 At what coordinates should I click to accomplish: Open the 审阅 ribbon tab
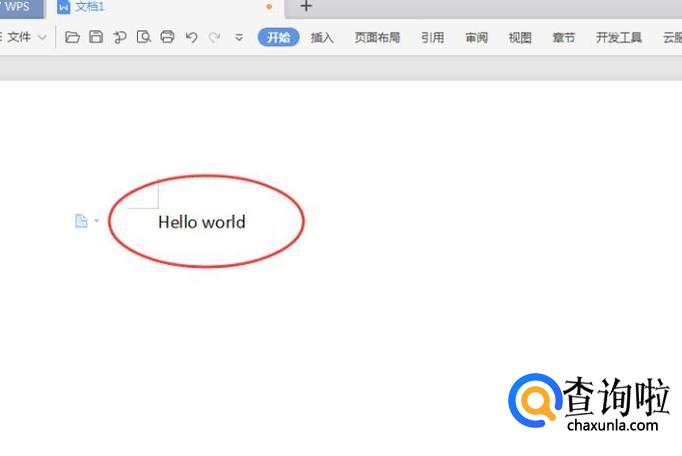pos(476,38)
